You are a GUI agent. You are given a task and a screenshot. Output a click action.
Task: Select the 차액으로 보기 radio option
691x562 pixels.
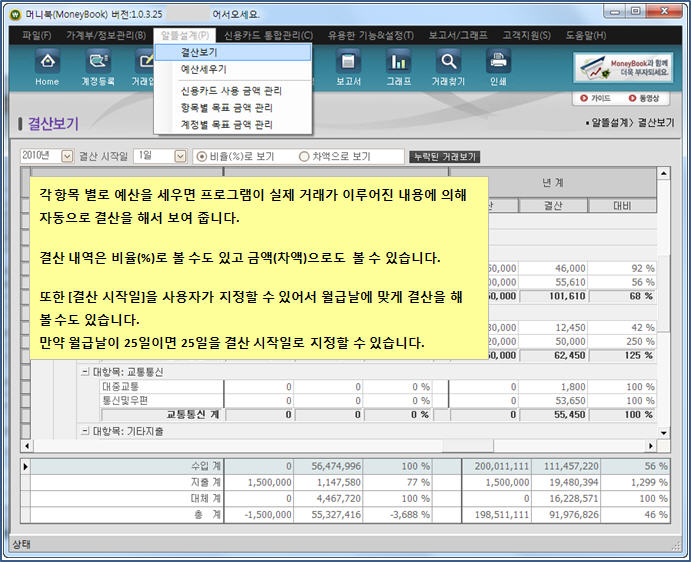coord(305,157)
